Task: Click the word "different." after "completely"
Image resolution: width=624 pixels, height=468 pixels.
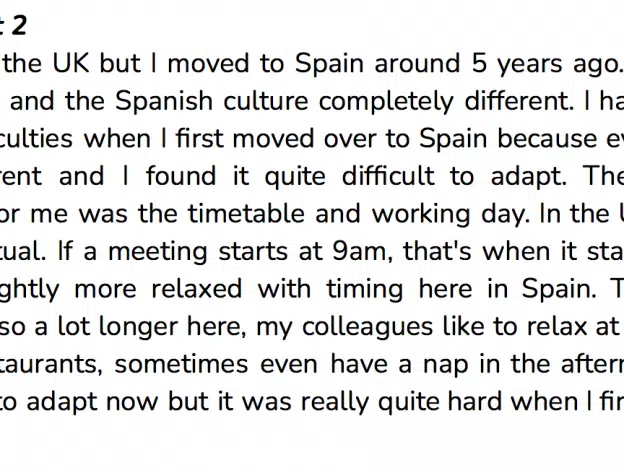Action: pyautogui.click(x=519, y=101)
